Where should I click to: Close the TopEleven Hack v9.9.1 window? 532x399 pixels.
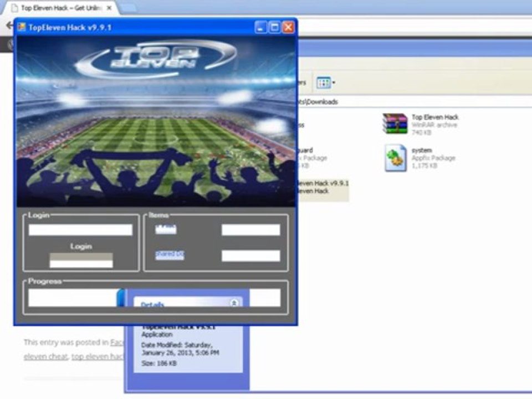click(288, 28)
